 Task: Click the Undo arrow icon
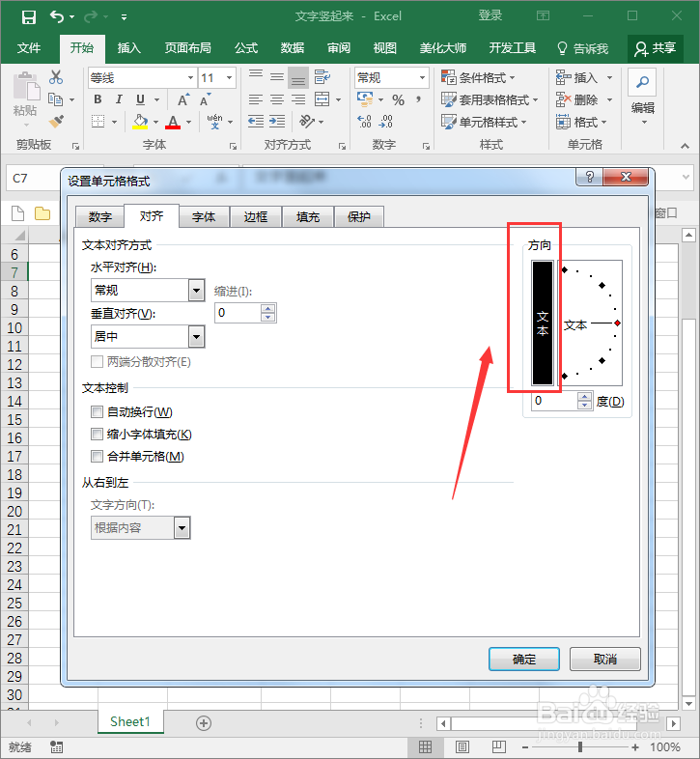pyautogui.click(x=57, y=17)
